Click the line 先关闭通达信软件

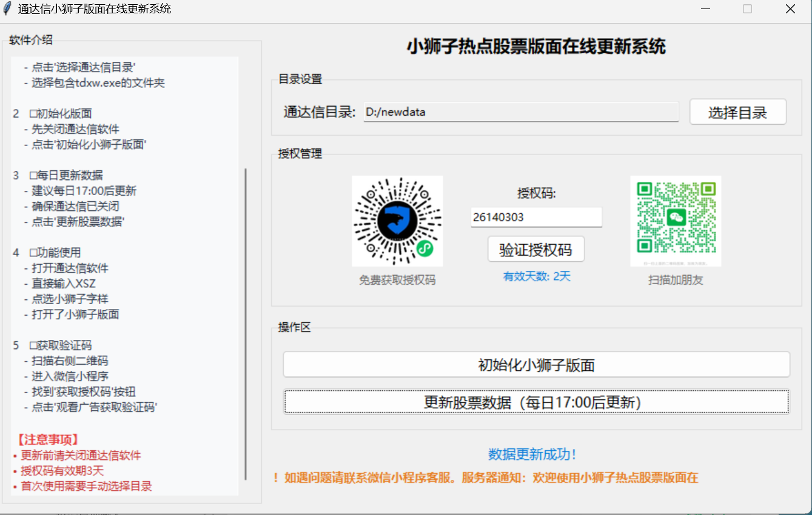(x=71, y=129)
